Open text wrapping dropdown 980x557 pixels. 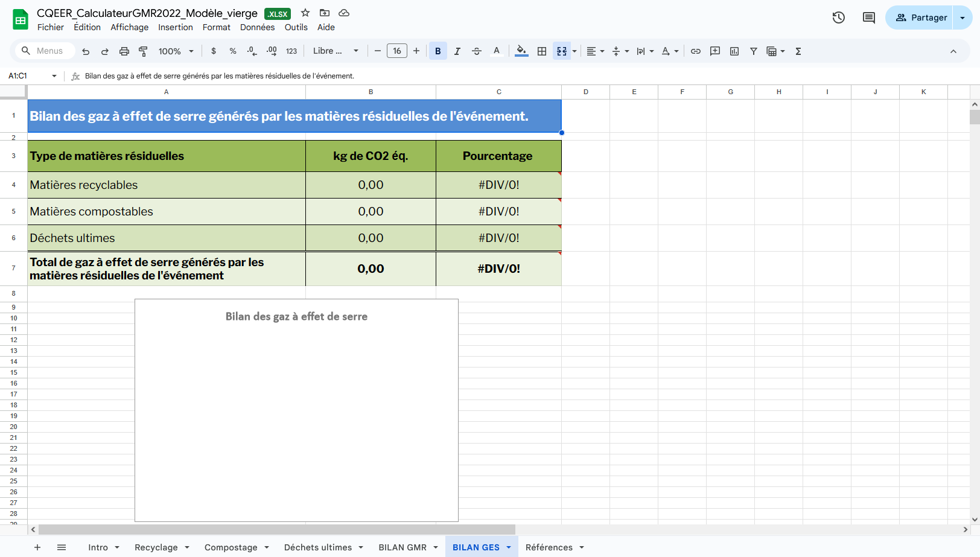click(645, 51)
